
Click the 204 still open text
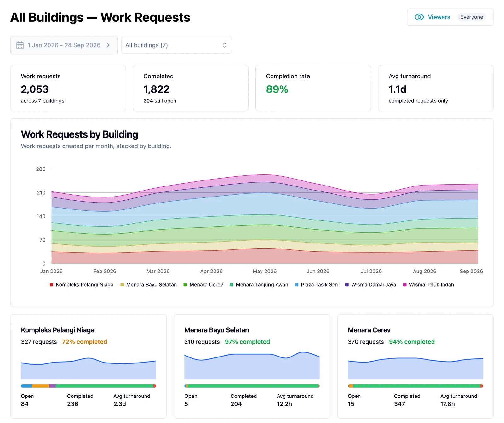(160, 101)
